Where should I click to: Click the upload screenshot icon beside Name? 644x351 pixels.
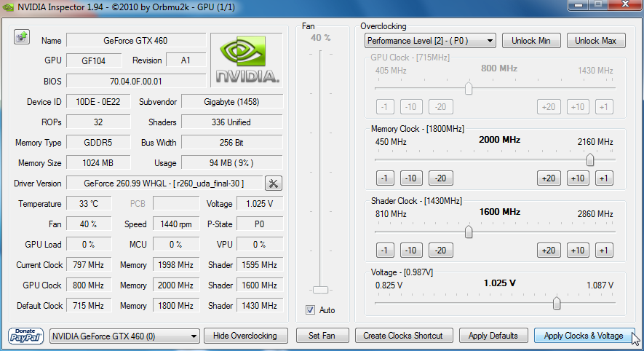21,38
